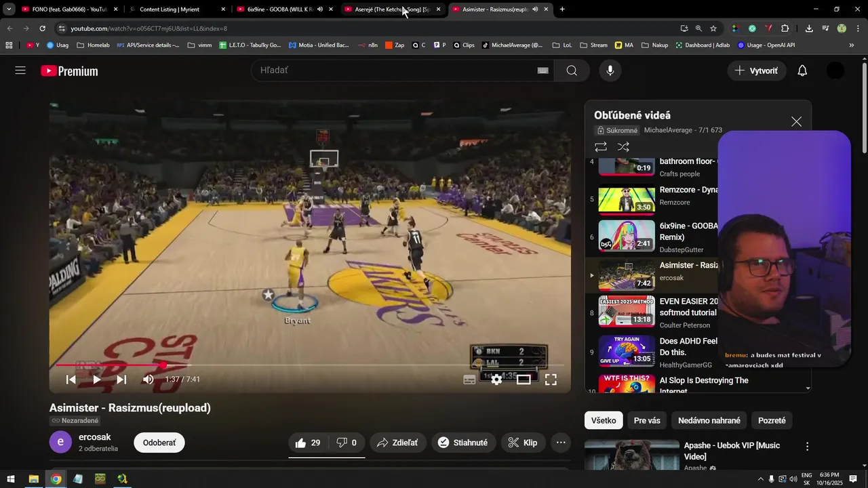Open File Explorer from taskbar
This screenshot has height=488, width=868.
pos(33,479)
